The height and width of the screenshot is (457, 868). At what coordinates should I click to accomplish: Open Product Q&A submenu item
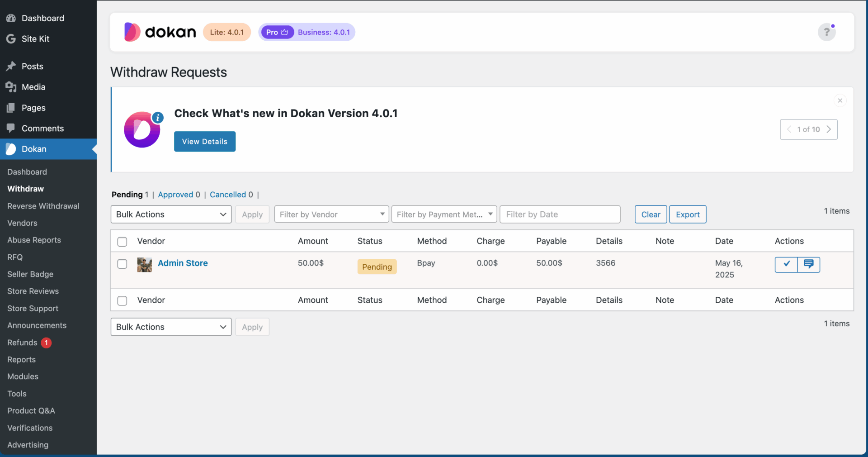(x=31, y=411)
